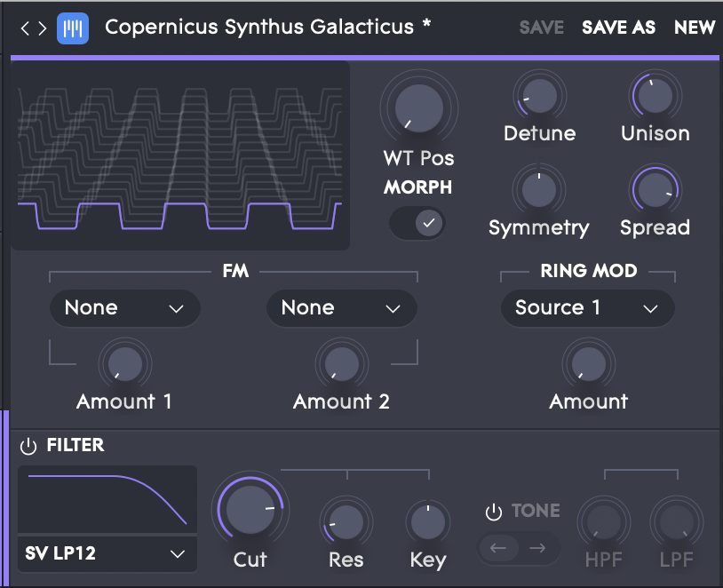Click the Detune knob

click(x=539, y=97)
